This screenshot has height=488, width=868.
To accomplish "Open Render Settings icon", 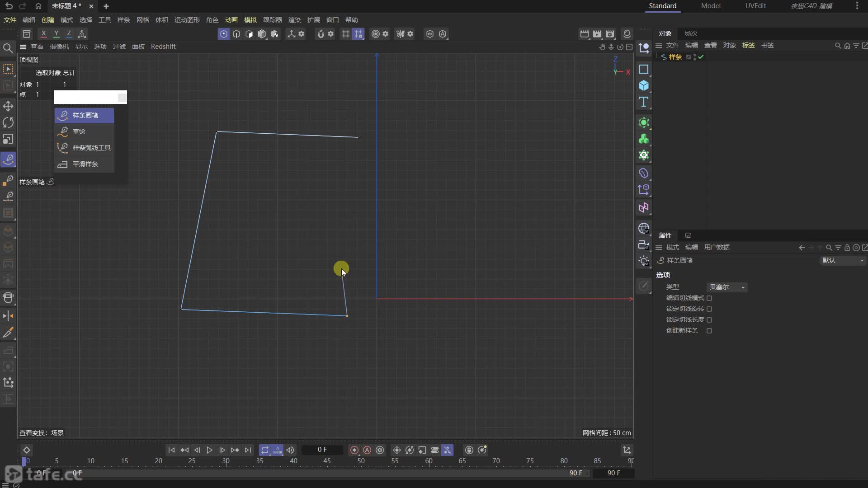I will tap(610, 34).
